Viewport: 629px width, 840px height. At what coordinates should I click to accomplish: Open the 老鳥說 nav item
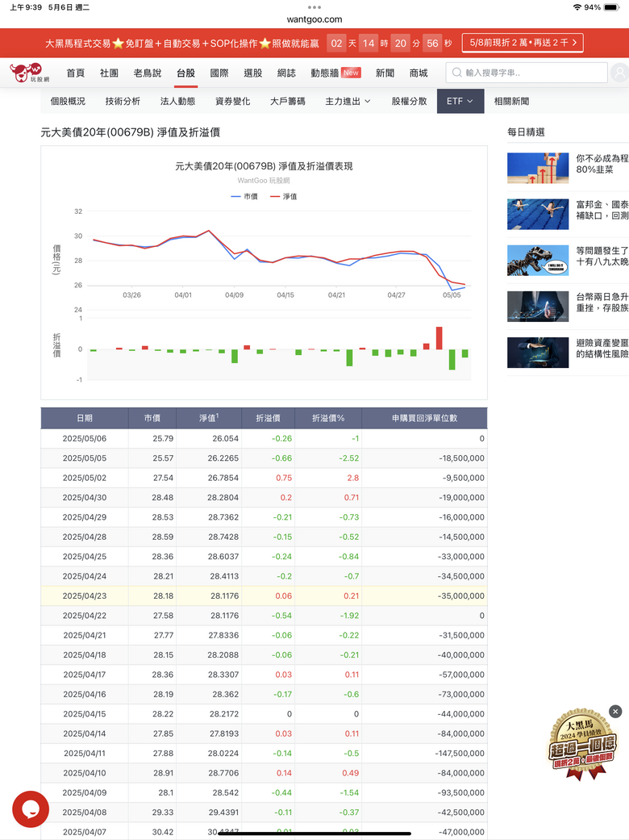tap(148, 73)
